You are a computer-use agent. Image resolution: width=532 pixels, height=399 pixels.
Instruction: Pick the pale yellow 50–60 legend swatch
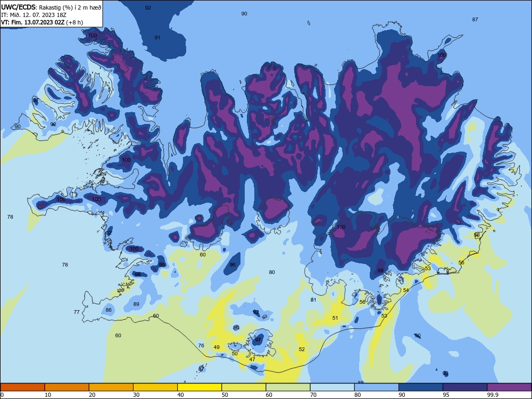click(x=244, y=387)
